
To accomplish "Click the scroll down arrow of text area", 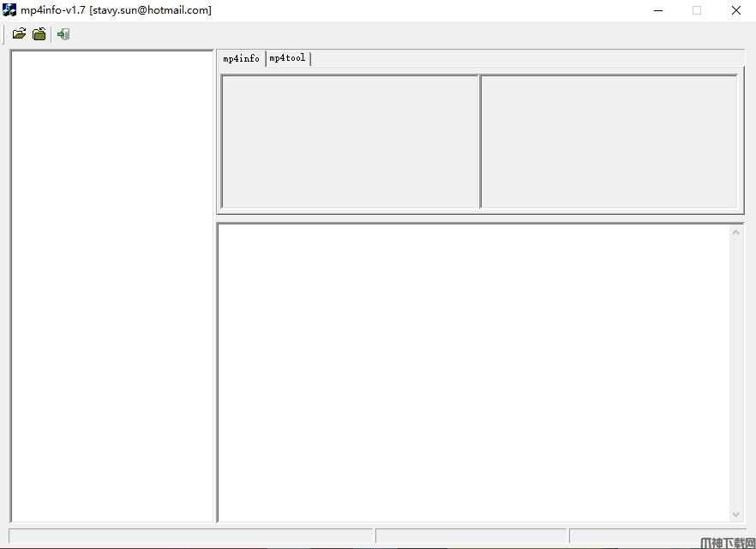I will (735, 515).
